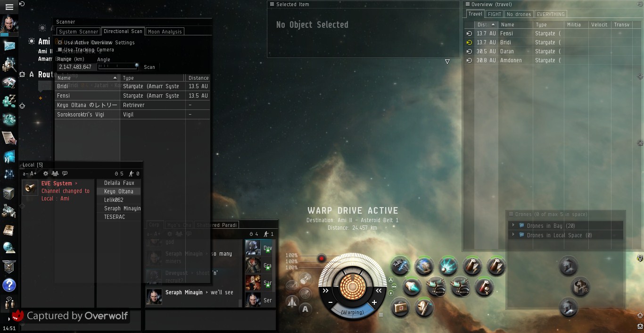Open the Shattered Paradi chat tab

[x=217, y=225]
